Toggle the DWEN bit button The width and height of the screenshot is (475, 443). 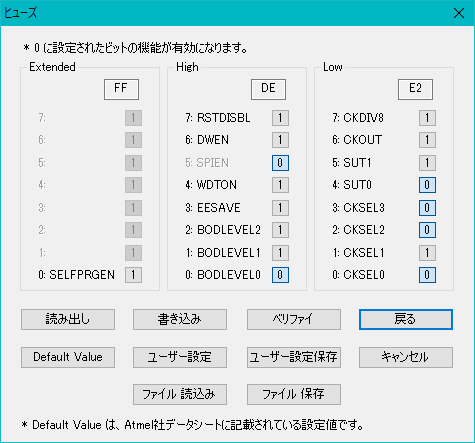280,140
